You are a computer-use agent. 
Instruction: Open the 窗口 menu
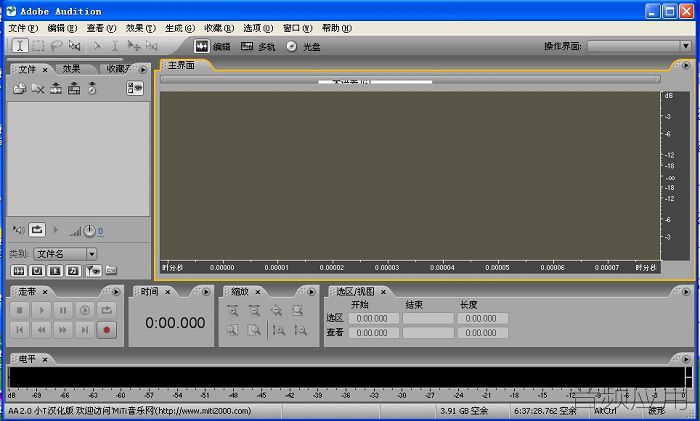point(297,28)
